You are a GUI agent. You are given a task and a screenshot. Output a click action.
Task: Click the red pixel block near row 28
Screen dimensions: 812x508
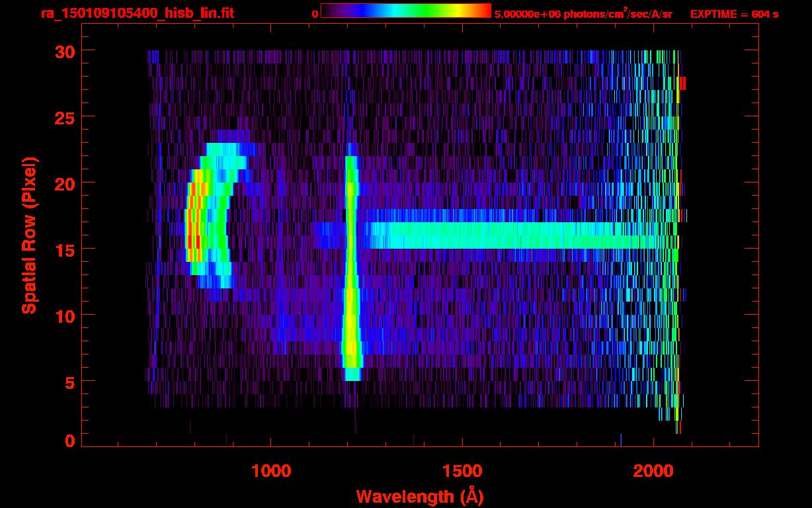pos(683,83)
